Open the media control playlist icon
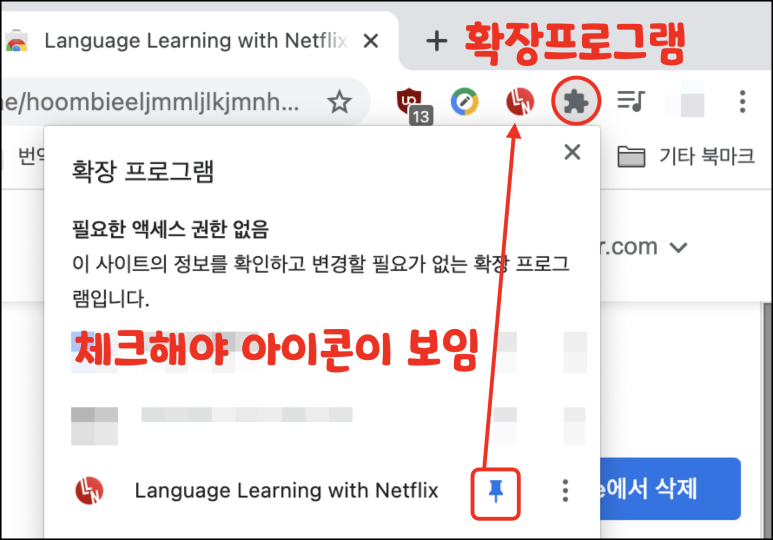The image size is (773, 540). click(x=631, y=101)
